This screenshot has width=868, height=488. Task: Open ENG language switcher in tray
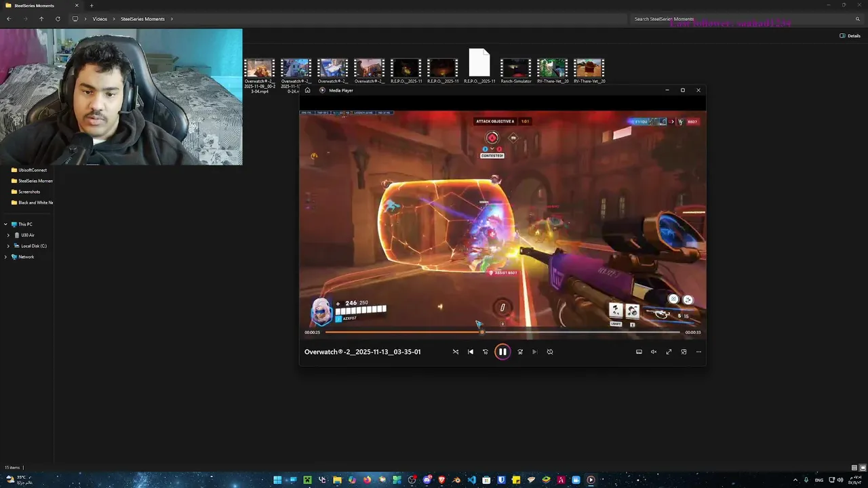819,480
